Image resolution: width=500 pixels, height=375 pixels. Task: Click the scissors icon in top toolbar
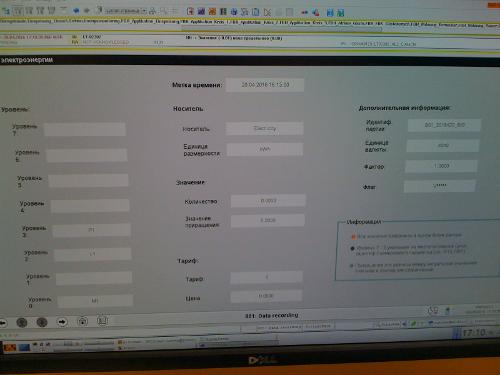coord(267,12)
